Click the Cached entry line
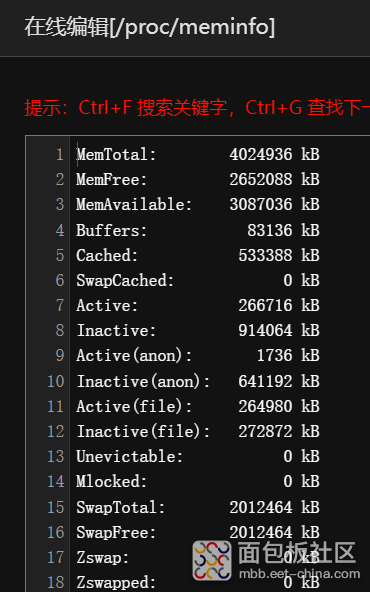This screenshot has height=592, width=370. 198,255
